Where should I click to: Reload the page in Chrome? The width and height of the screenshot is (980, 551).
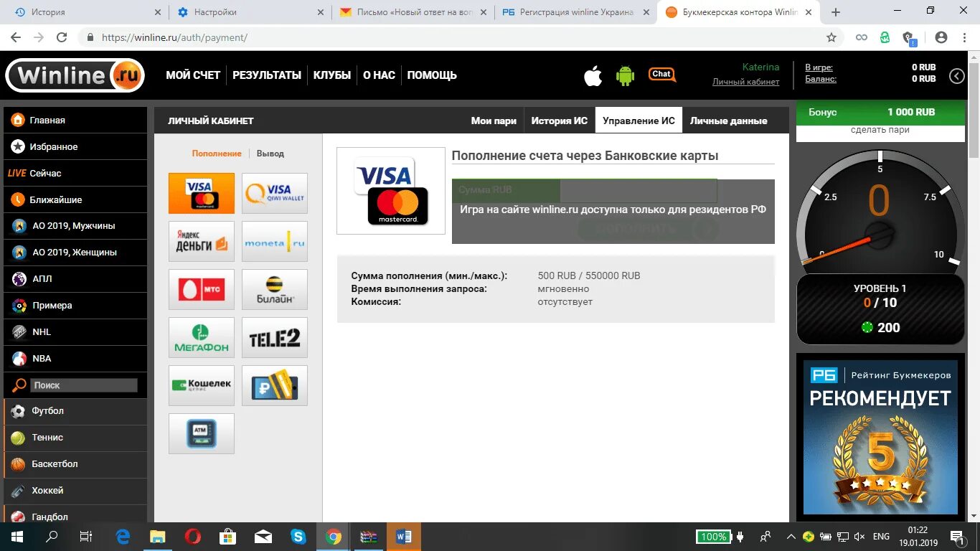coord(62,37)
